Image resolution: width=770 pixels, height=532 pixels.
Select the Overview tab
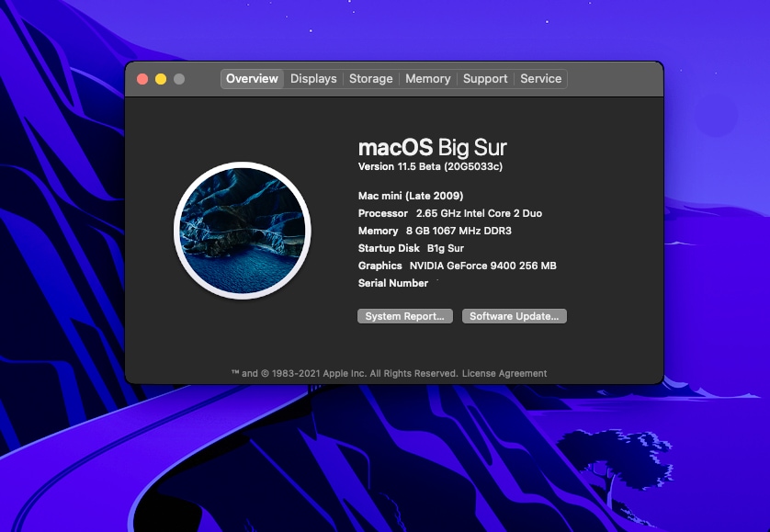[252, 79]
